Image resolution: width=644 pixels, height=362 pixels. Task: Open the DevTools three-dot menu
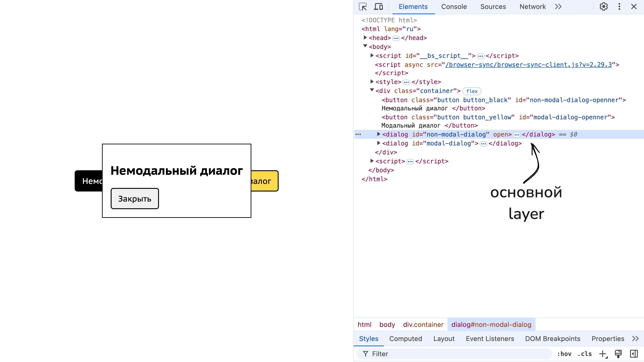click(619, 7)
